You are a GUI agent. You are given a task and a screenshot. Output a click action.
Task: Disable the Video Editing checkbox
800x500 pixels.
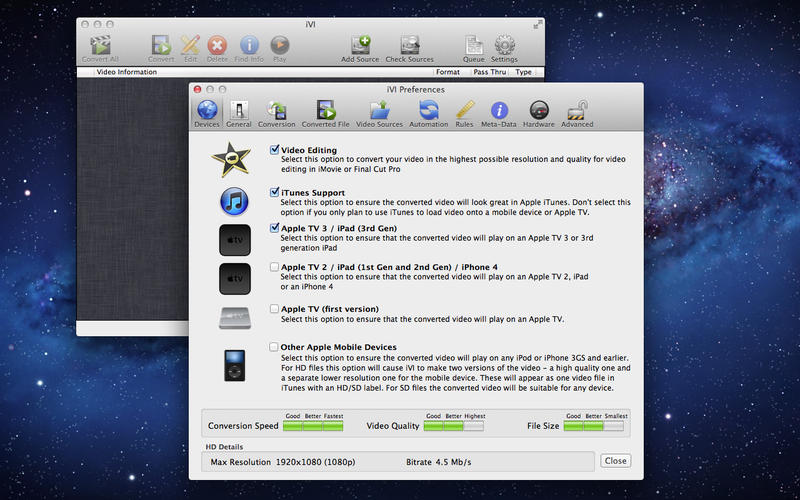point(274,150)
